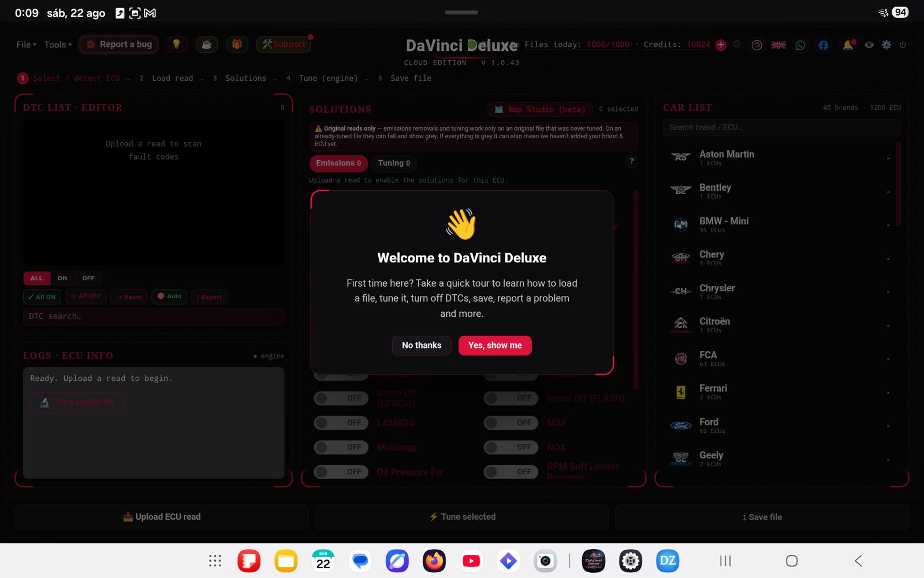
Task: Open the WhatsApp contact icon
Action: [x=800, y=45]
